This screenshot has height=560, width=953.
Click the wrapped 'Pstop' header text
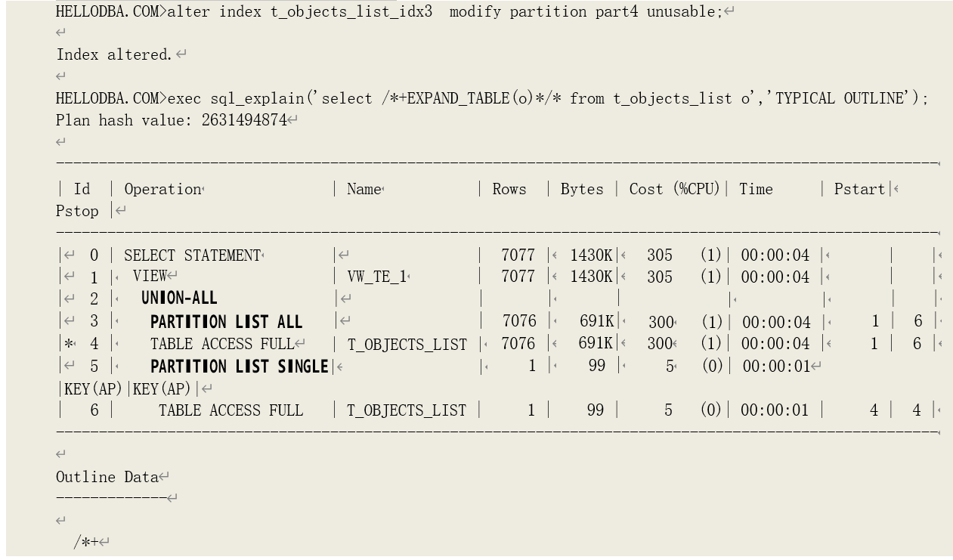[77, 212]
